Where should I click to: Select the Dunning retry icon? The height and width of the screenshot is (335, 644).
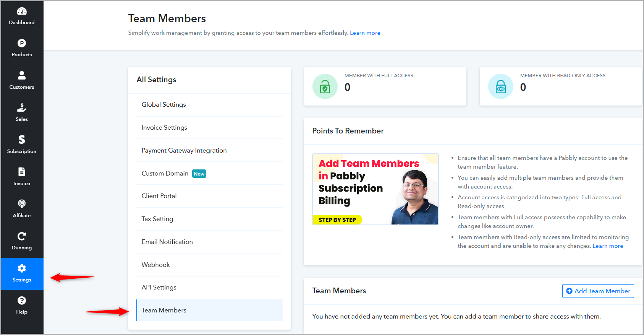click(22, 236)
